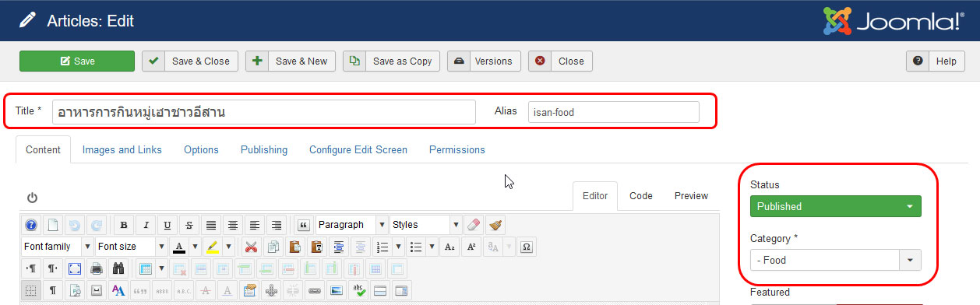Click the New document icon
This screenshot has height=305, width=980.
point(53,225)
